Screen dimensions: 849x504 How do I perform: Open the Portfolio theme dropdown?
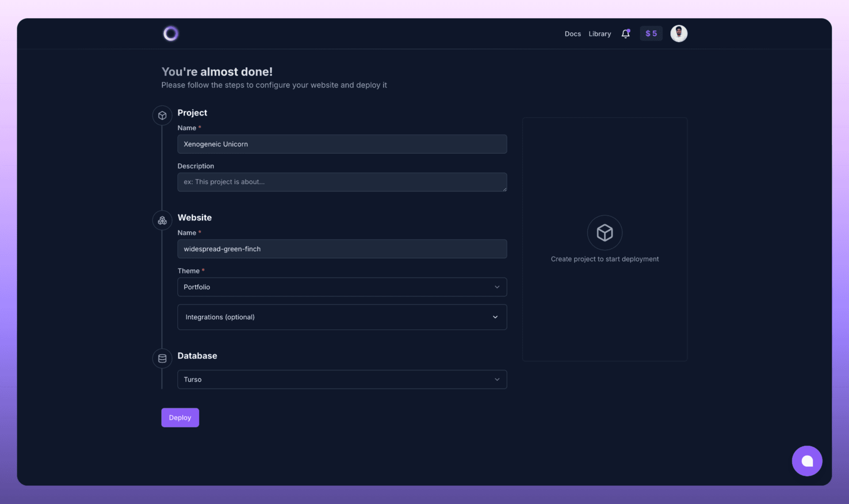(x=342, y=287)
